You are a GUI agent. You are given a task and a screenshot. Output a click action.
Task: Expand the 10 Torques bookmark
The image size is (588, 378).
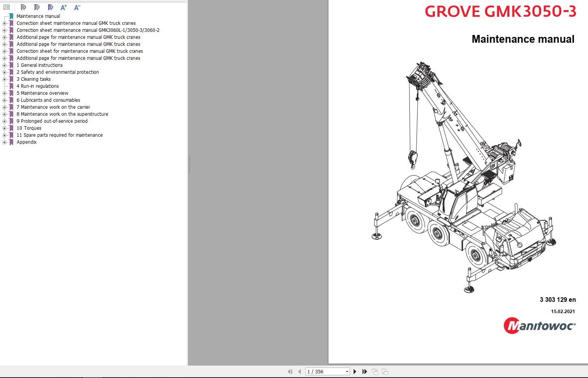[x=4, y=128]
